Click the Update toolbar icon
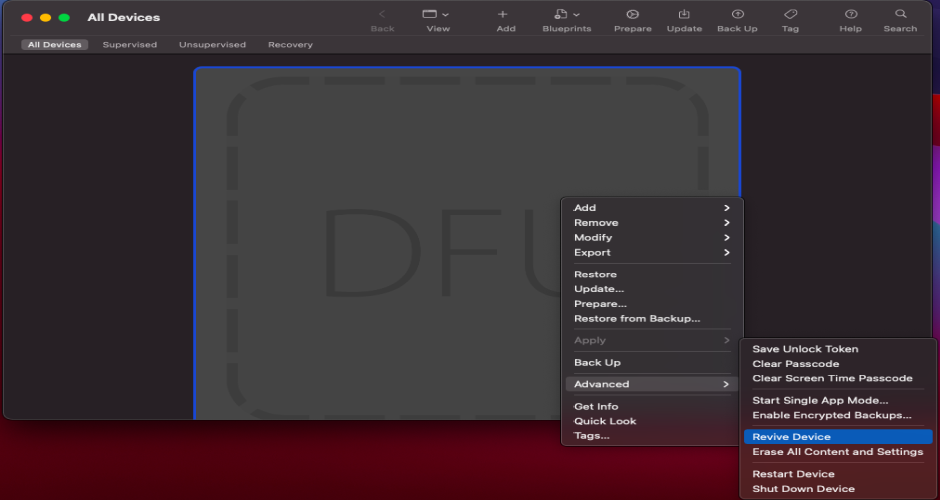This screenshot has width=940, height=500. (x=684, y=15)
